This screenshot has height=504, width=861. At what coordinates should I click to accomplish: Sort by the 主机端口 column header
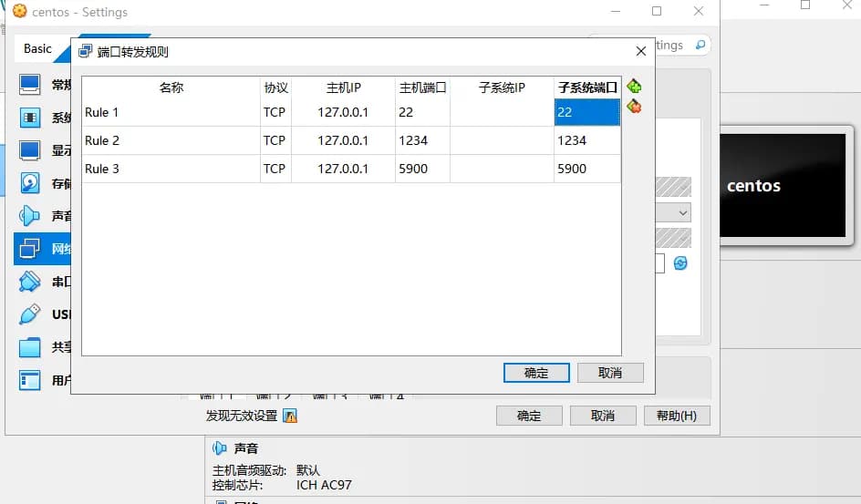coord(423,87)
